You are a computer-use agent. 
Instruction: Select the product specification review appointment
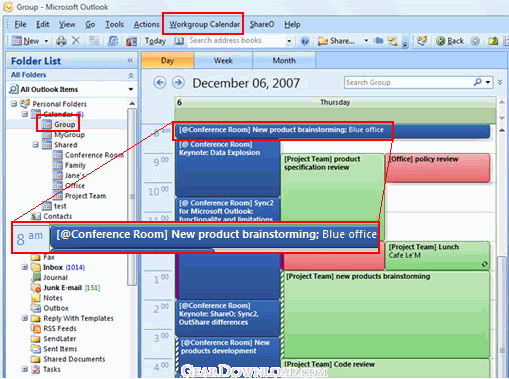click(x=332, y=187)
